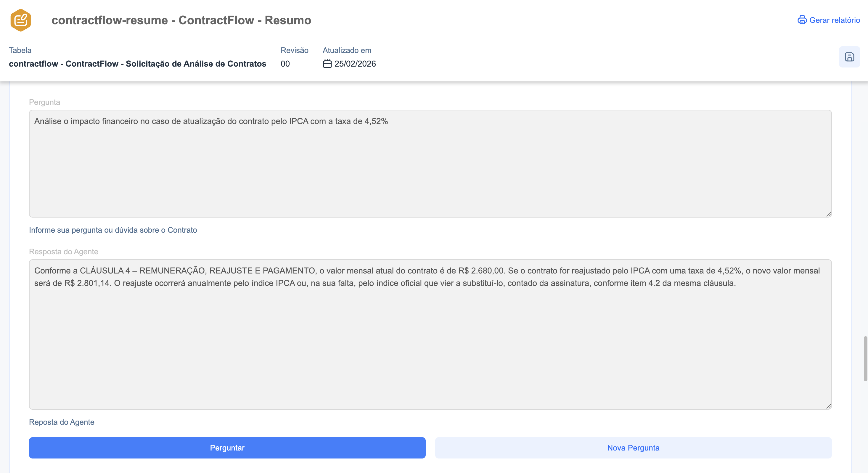Click the printer icon beside Gerar relatório

pyautogui.click(x=802, y=20)
